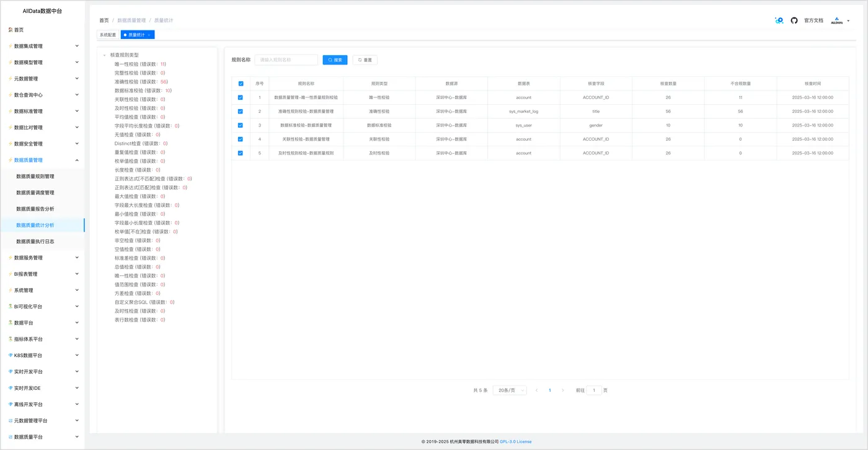Uncheck the checkbox for row 4
The width and height of the screenshot is (868, 450).
(x=241, y=139)
